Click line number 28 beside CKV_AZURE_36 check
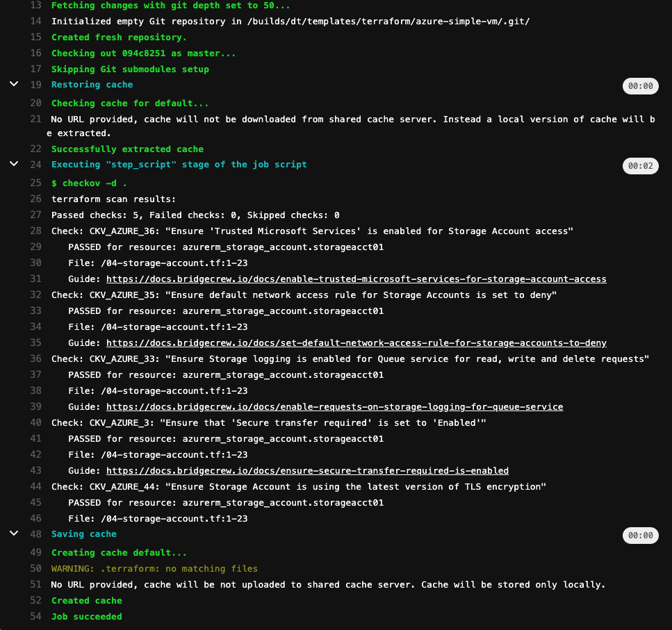This screenshot has height=630, width=672. (36, 231)
